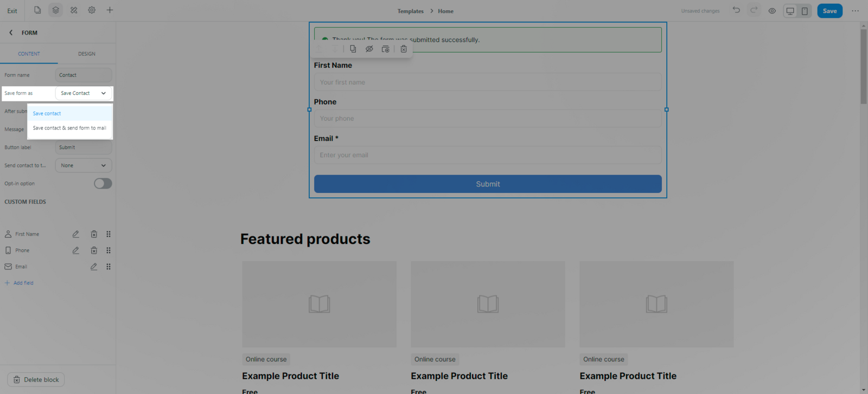868x394 pixels.
Task: Toggle the Opt-in option switch
Action: pyautogui.click(x=103, y=184)
